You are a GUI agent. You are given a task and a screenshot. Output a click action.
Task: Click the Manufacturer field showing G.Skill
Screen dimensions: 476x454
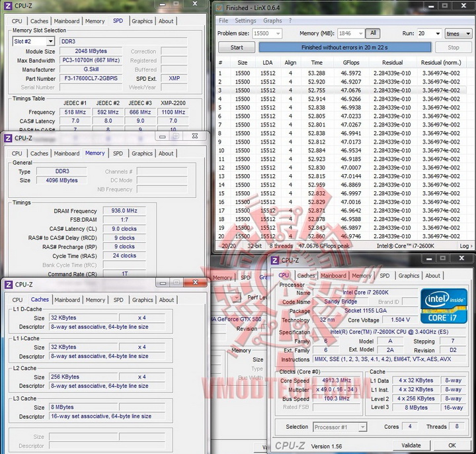tap(91, 69)
